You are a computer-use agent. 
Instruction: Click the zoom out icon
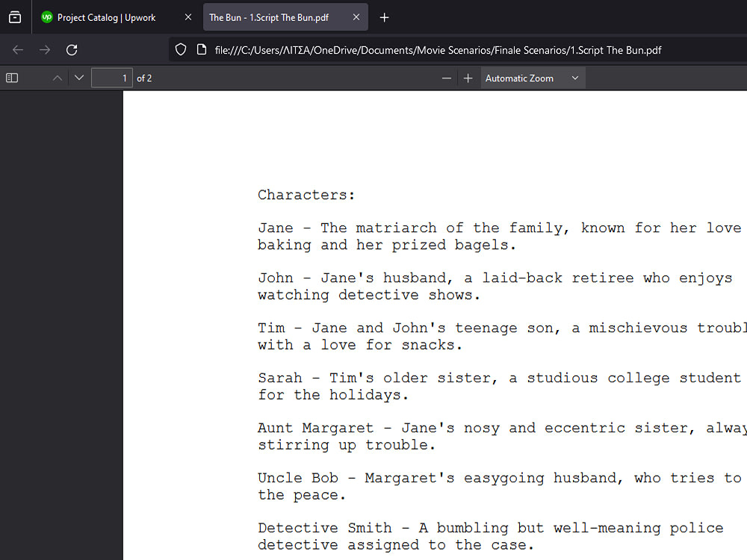coord(446,77)
